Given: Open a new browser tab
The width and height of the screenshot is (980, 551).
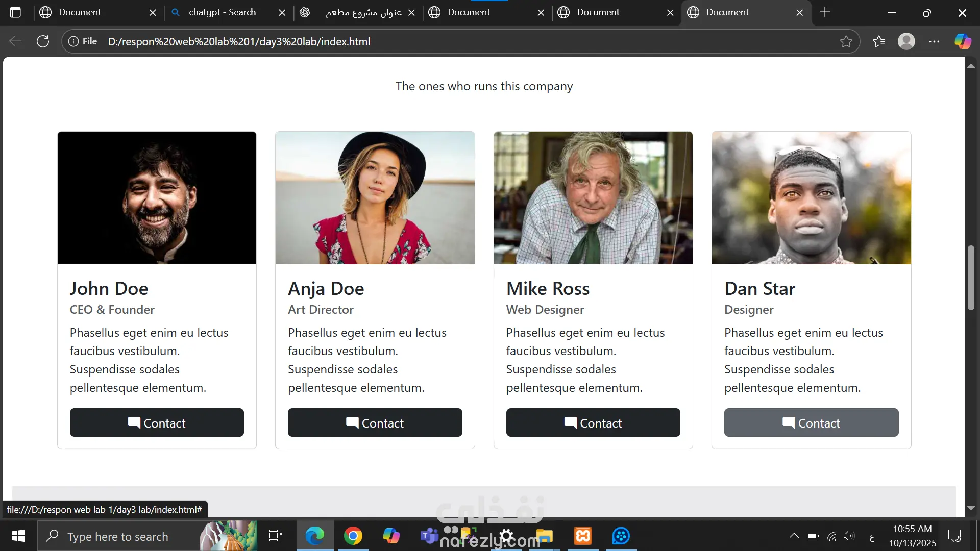Looking at the screenshot, I should [x=825, y=12].
